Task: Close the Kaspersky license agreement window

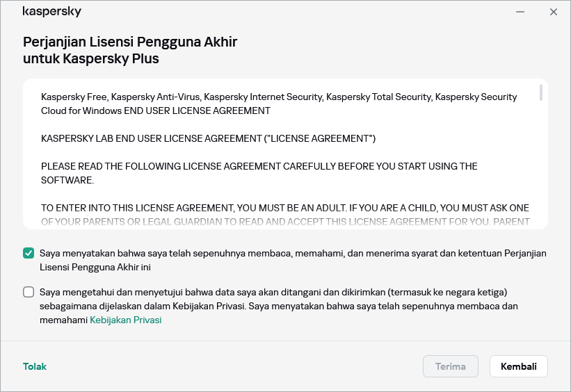Action: (x=554, y=12)
